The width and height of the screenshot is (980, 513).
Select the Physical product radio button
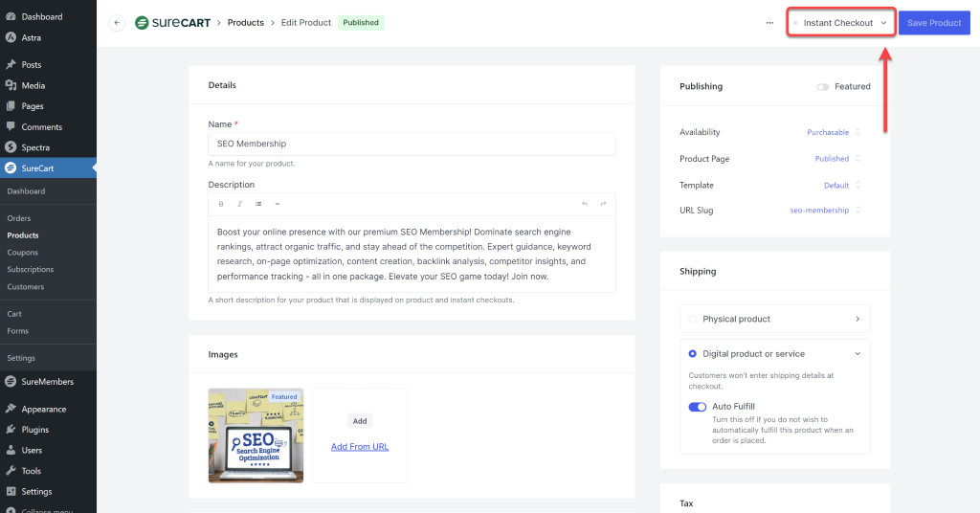click(x=693, y=320)
